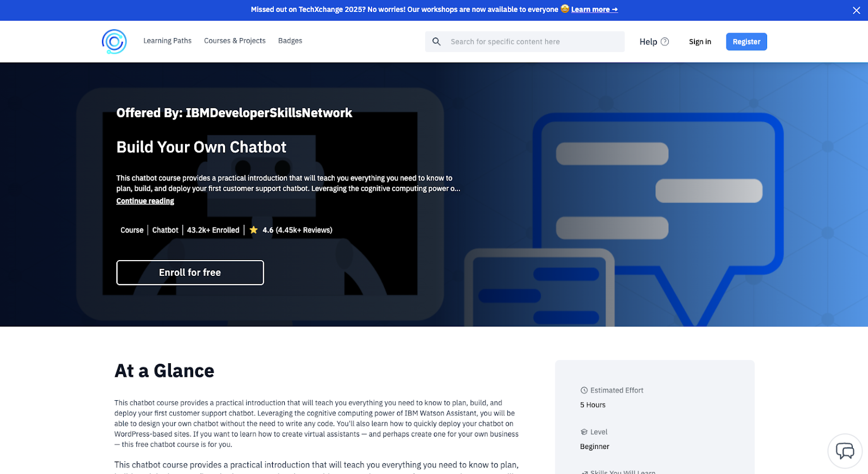Focus the search for specific content field

click(525, 42)
